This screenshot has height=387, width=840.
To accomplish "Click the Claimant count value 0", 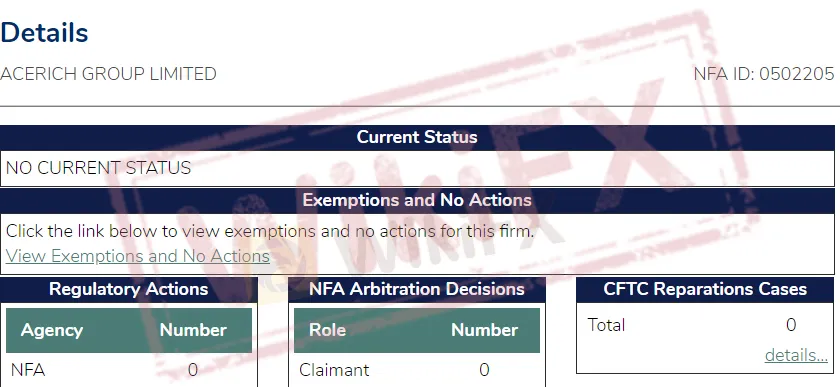I will (484, 370).
